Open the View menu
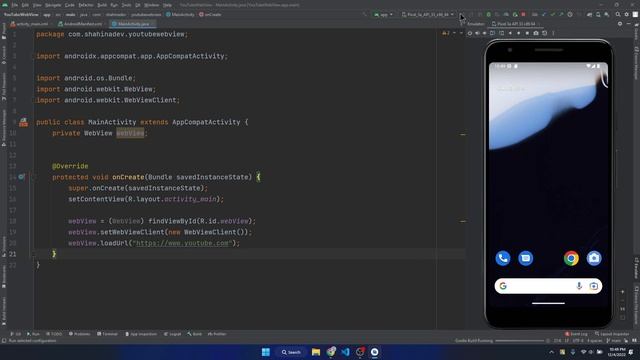This screenshot has height=360, width=640. pyautogui.click(x=37, y=5)
